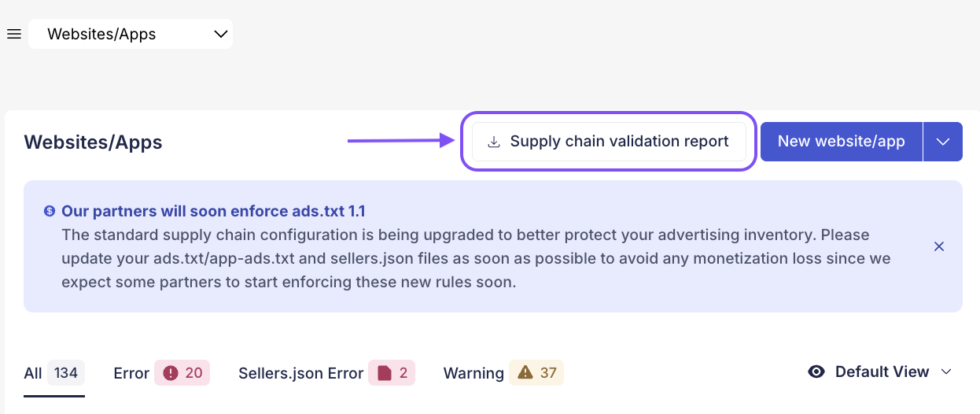The width and height of the screenshot is (980, 414).
Task: Select the Sellers.json Error tab
Action: 300,373
